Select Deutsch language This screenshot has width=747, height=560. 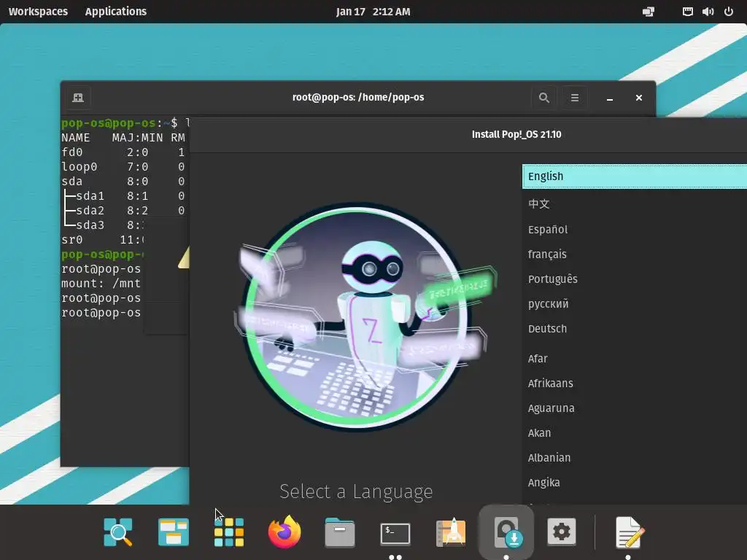pos(635,329)
